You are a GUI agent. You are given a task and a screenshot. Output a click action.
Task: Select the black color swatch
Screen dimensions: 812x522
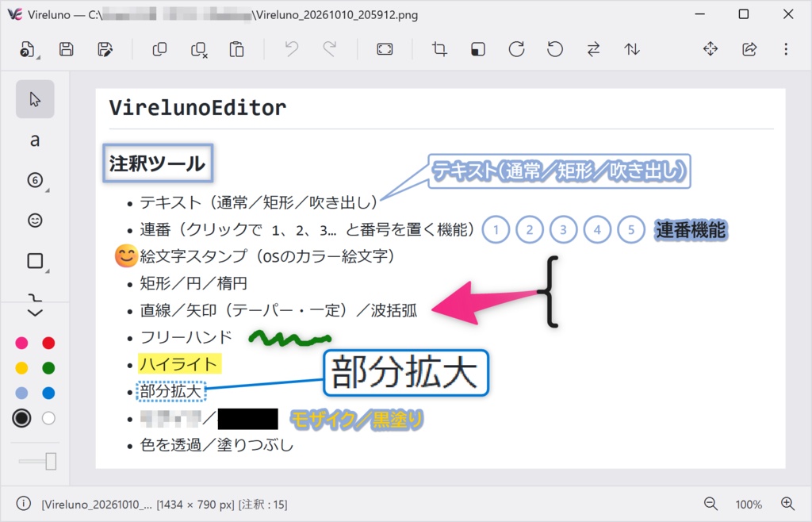coord(21,418)
